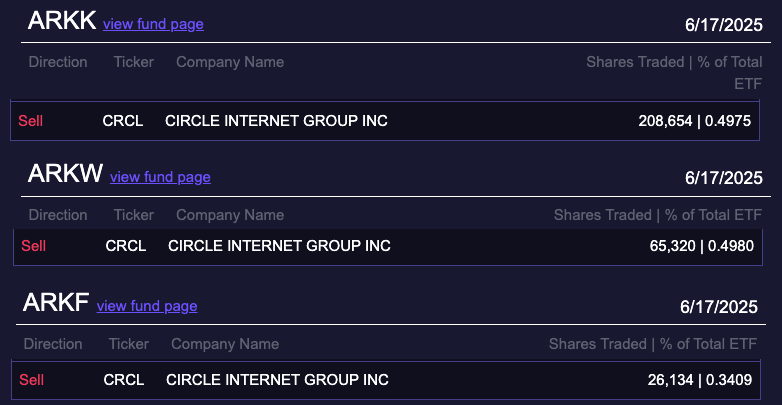Click the Ticker column header under ARKF
This screenshot has height=405, width=782.
tap(129, 344)
